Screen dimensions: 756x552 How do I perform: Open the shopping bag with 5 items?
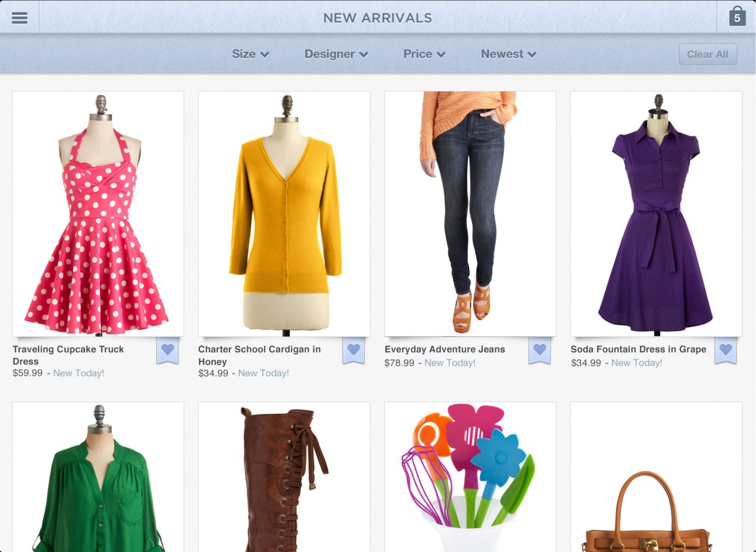737,17
